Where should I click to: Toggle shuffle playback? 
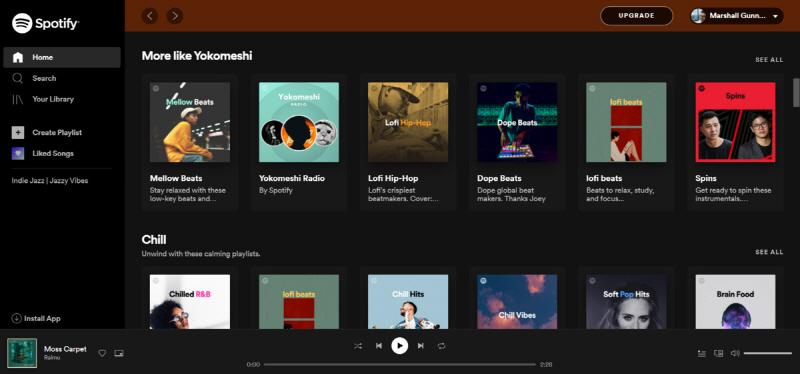pos(358,346)
